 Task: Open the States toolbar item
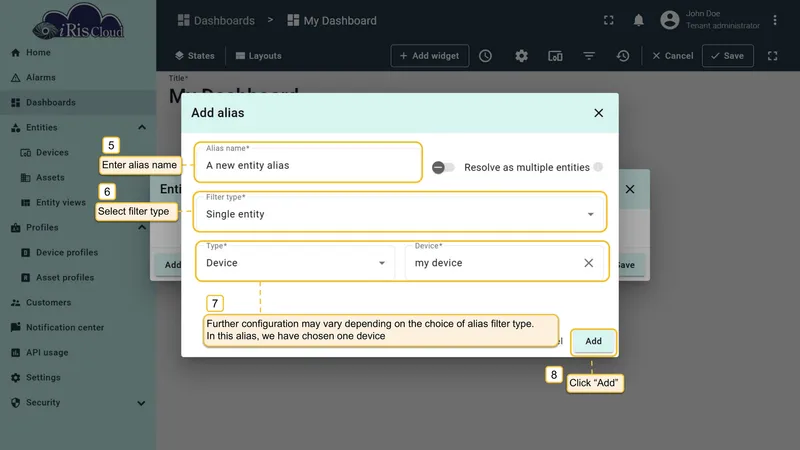coord(195,56)
